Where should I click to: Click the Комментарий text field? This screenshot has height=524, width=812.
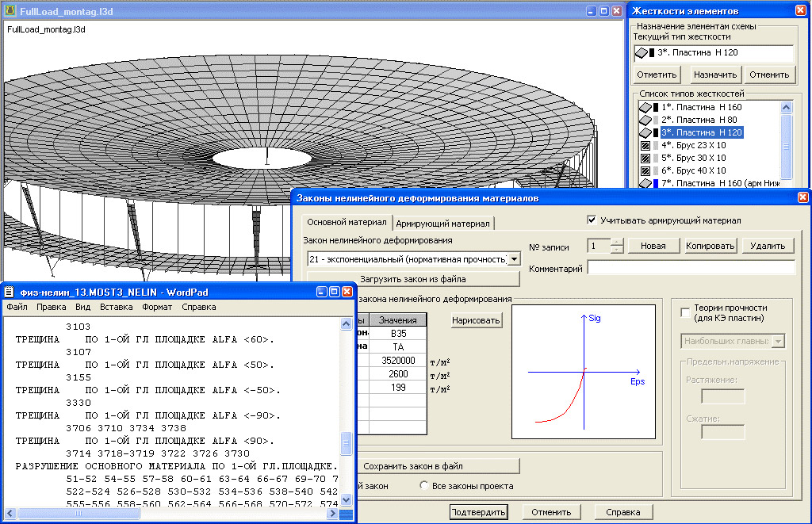691,268
